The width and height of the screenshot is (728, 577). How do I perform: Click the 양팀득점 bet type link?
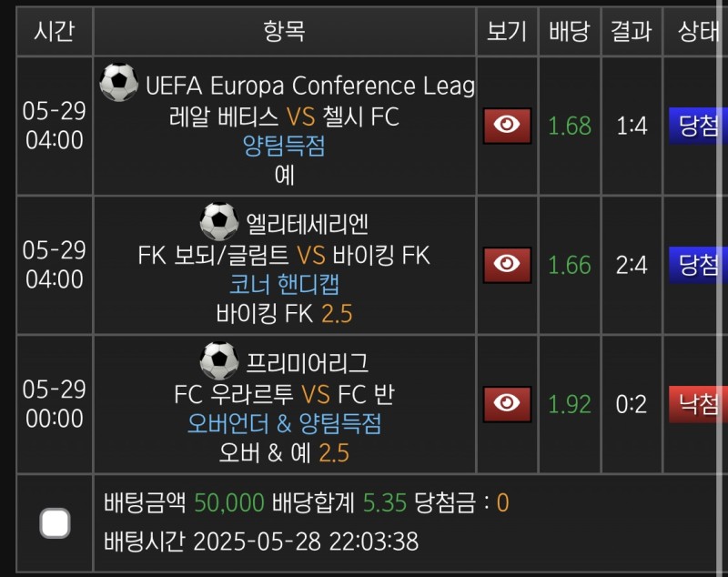[284, 146]
